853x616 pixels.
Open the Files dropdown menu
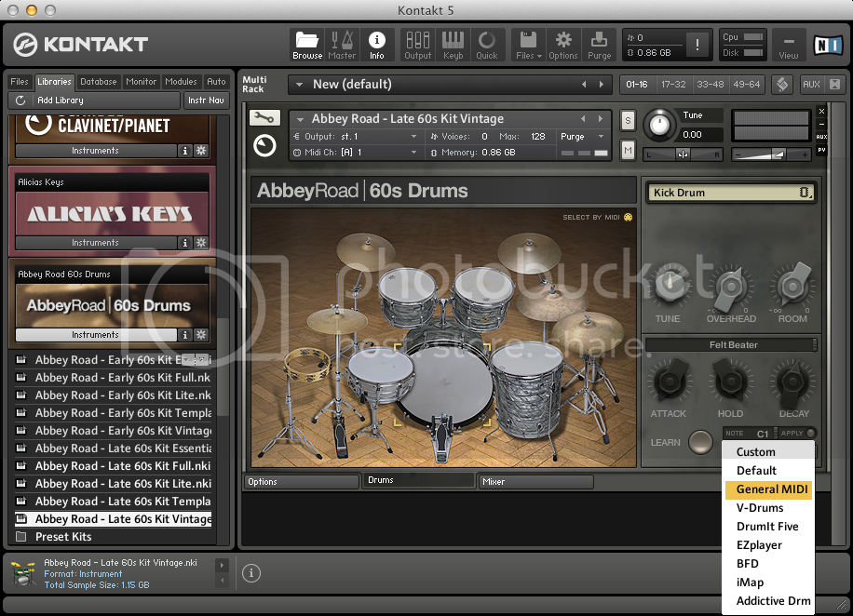pyautogui.click(x=528, y=44)
